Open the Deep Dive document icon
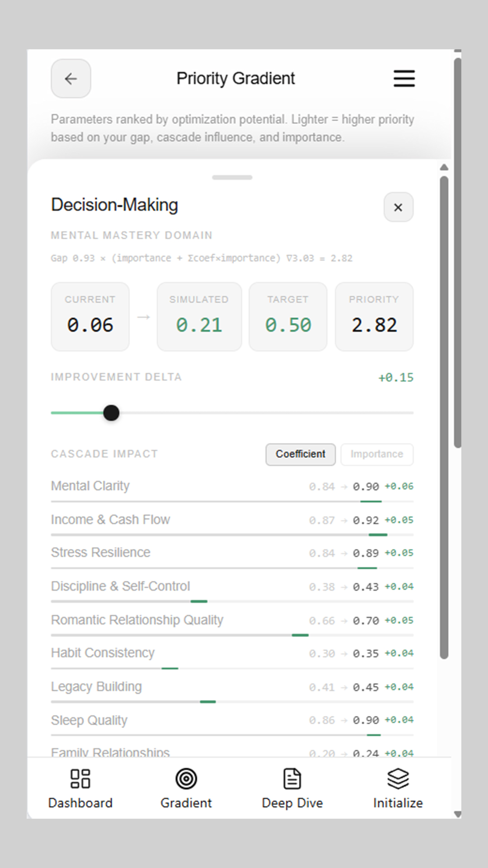The height and width of the screenshot is (868, 488). point(292,778)
